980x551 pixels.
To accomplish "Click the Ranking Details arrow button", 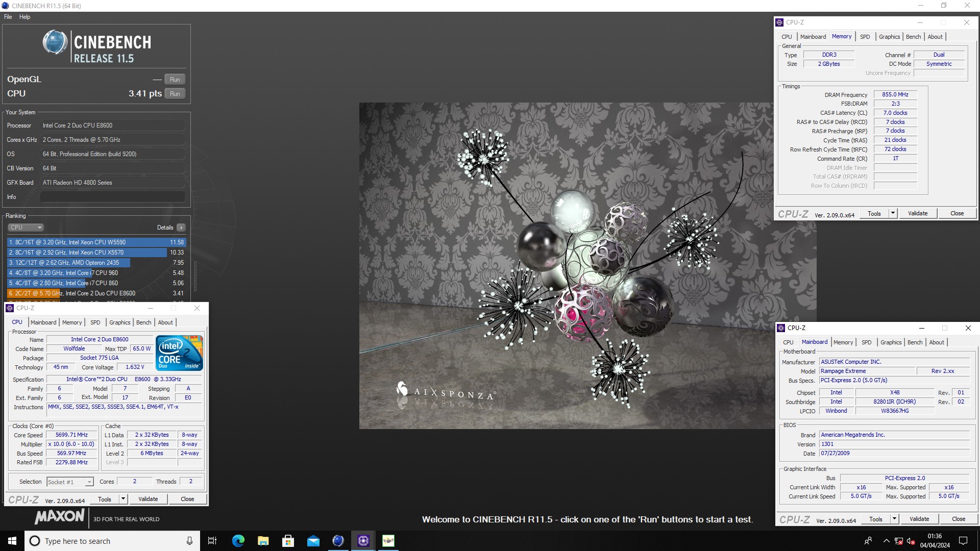I will pyautogui.click(x=181, y=228).
